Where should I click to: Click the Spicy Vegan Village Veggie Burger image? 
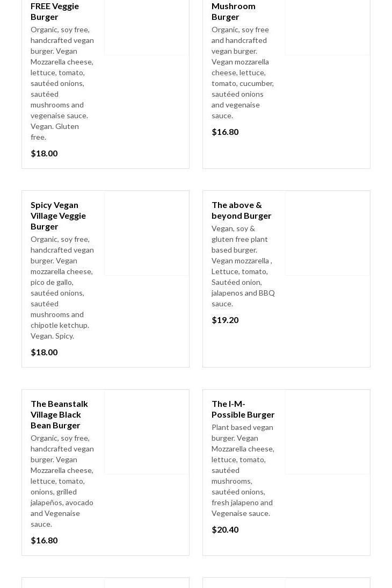point(147,233)
